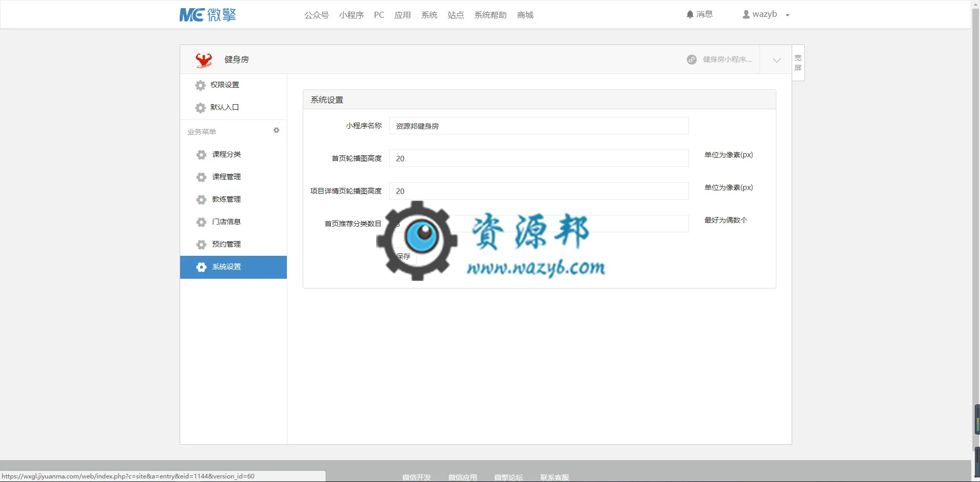Open the wazyb user dropdown

(766, 14)
